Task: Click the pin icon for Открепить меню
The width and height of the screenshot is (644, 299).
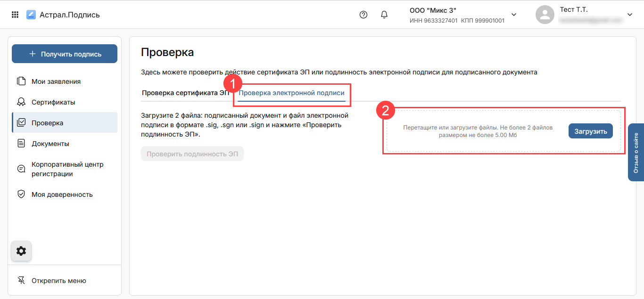Action: click(x=21, y=281)
